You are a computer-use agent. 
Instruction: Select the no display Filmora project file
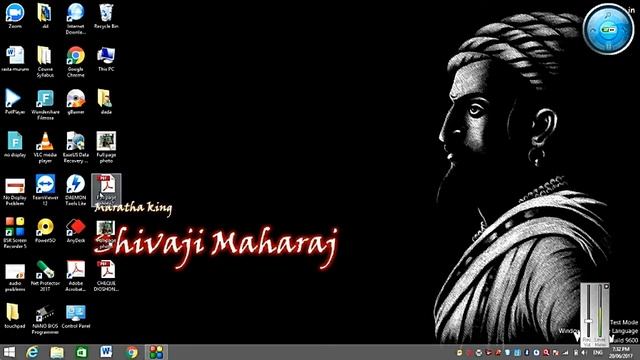click(15, 144)
